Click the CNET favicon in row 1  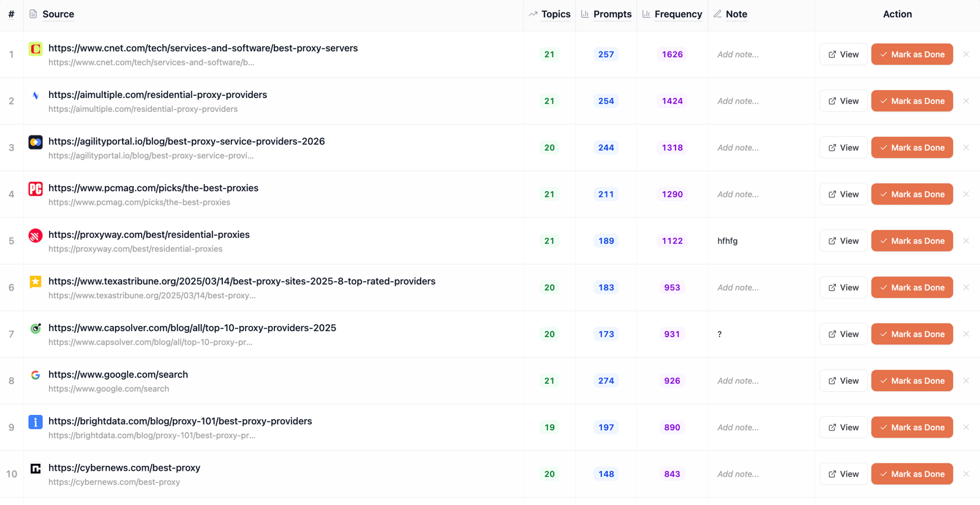point(36,49)
